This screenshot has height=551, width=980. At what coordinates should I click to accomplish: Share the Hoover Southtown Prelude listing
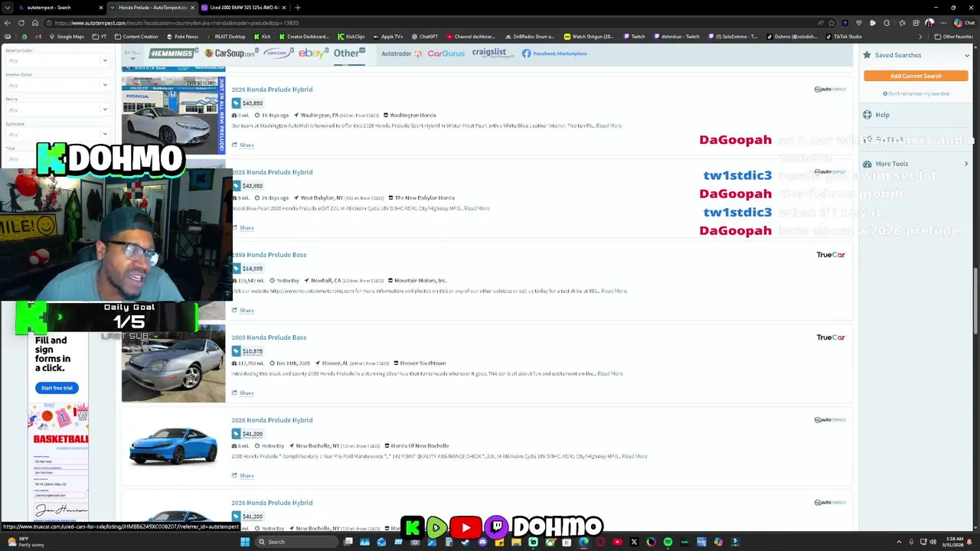click(243, 393)
